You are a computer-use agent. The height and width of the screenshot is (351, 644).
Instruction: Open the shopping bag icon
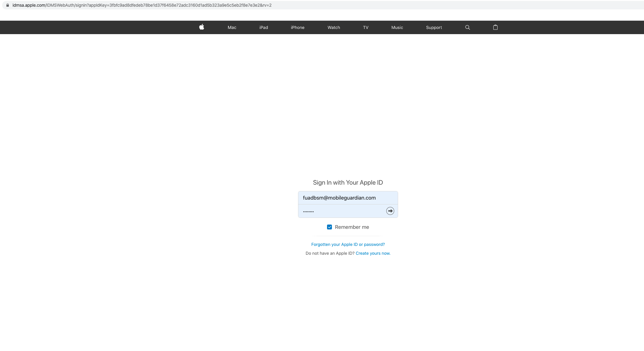pyautogui.click(x=495, y=27)
